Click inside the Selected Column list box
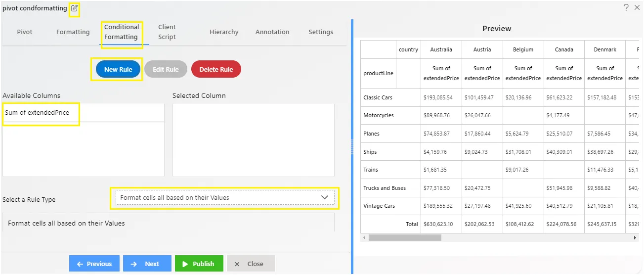Image resolution: width=644 pixels, height=275 pixels. [254, 140]
